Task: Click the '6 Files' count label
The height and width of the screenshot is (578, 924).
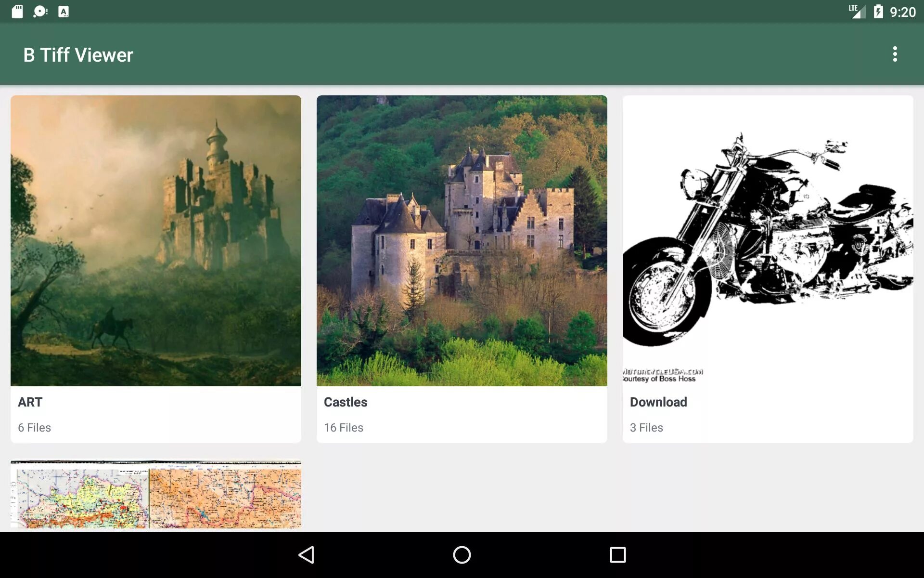Action: point(34,428)
